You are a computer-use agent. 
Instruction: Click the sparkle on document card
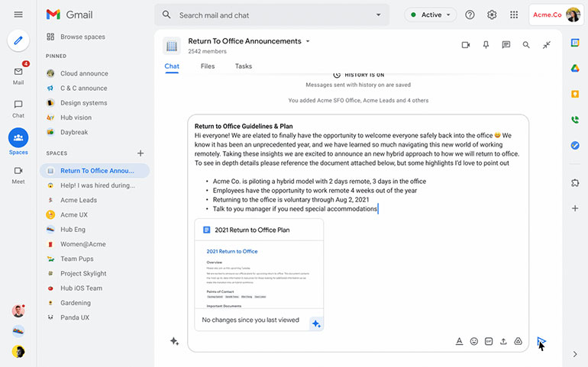(316, 324)
